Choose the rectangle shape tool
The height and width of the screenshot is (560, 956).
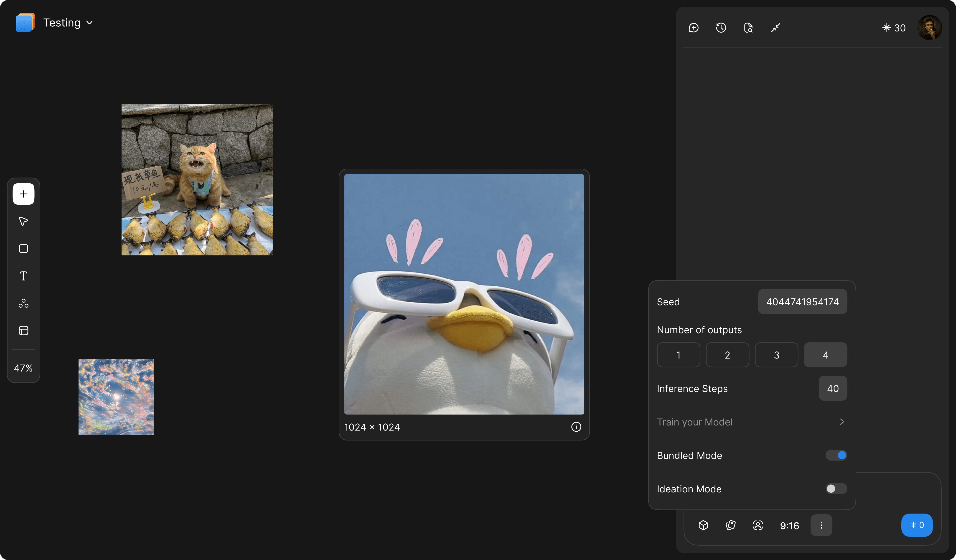[x=23, y=249]
